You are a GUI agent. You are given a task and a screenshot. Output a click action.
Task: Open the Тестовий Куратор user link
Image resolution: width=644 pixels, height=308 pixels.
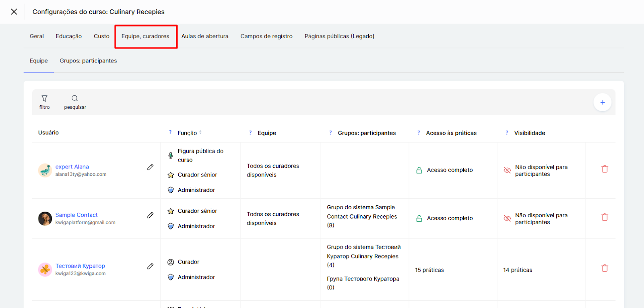coord(80,266)
